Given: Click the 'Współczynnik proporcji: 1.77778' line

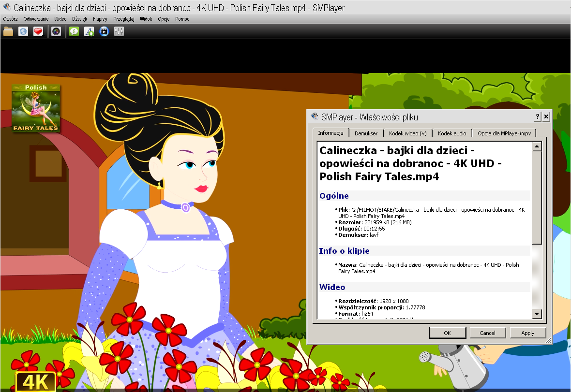Looking at the screenshot, I should (382, 307).
